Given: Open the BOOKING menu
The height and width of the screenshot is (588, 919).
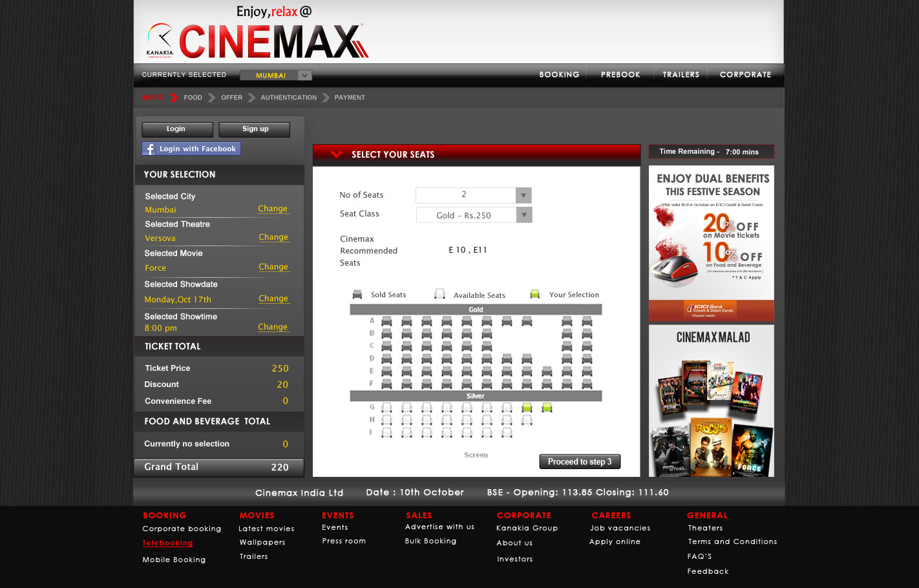Looking at the screenshot, I should pos(559,74).
